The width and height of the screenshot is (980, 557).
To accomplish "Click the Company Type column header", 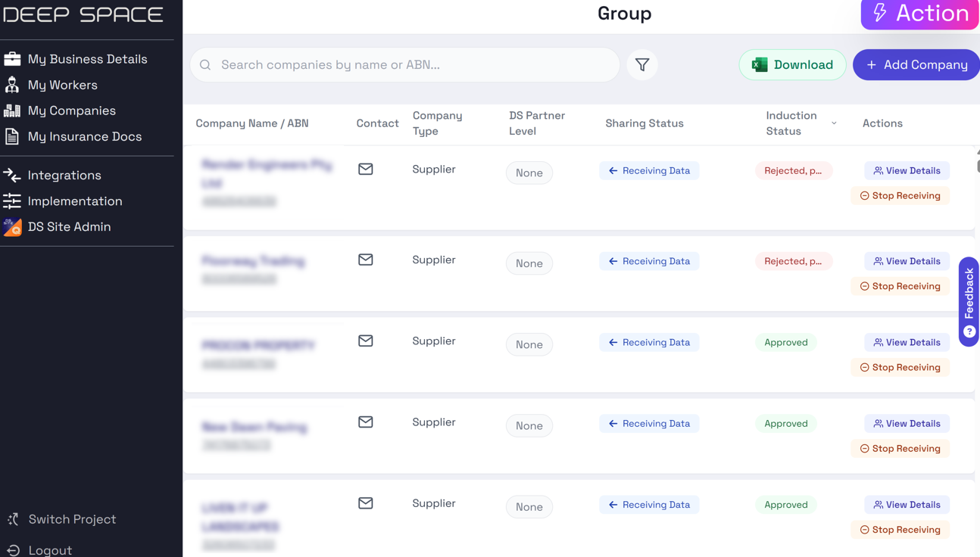I will [437, 123].
